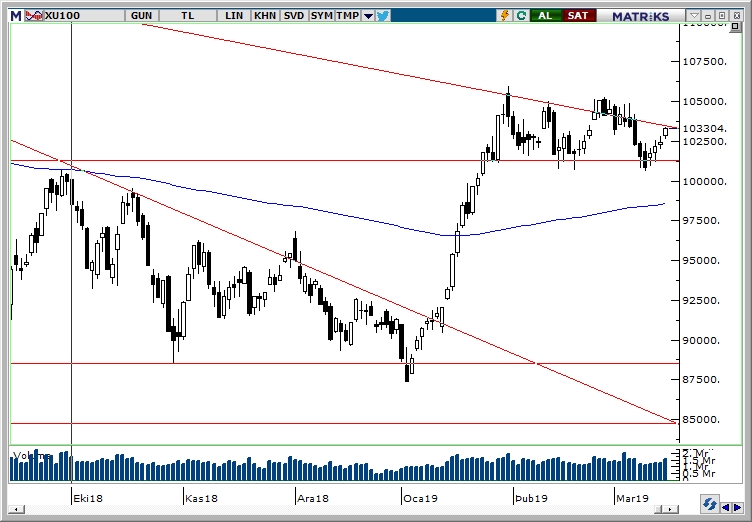Edit the XU100 symbol field
The image size is (752, 522).
pos(84,15)
